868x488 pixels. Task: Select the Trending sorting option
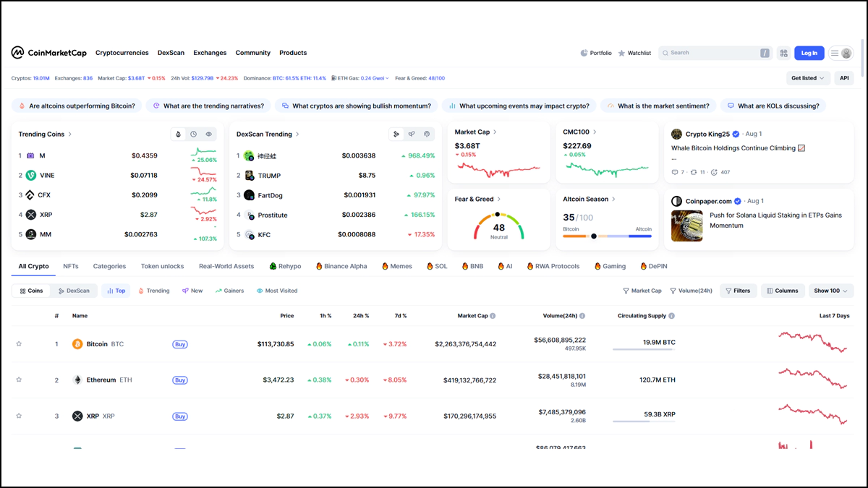coord(153,291)
